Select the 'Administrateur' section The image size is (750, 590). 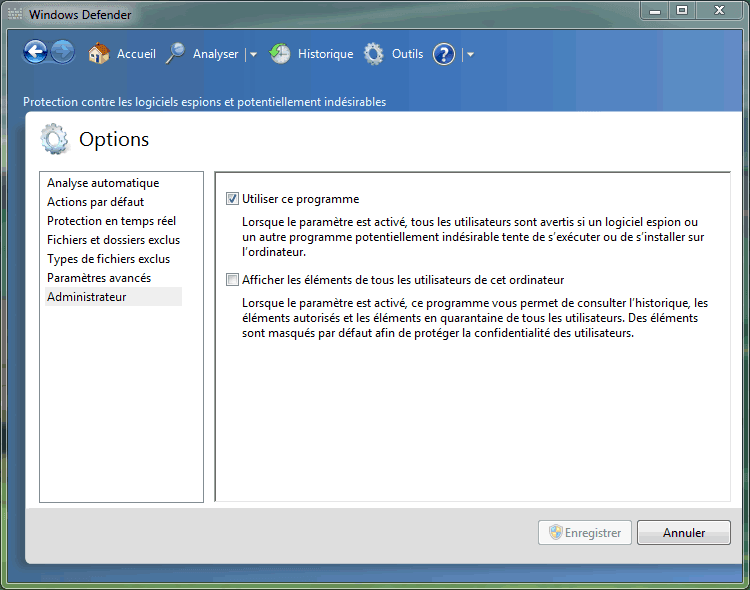point(113,297)
